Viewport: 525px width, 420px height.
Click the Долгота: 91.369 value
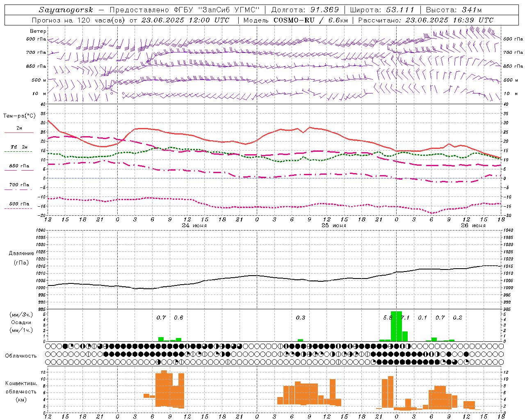pyautogui.click(x=305, y=10)
